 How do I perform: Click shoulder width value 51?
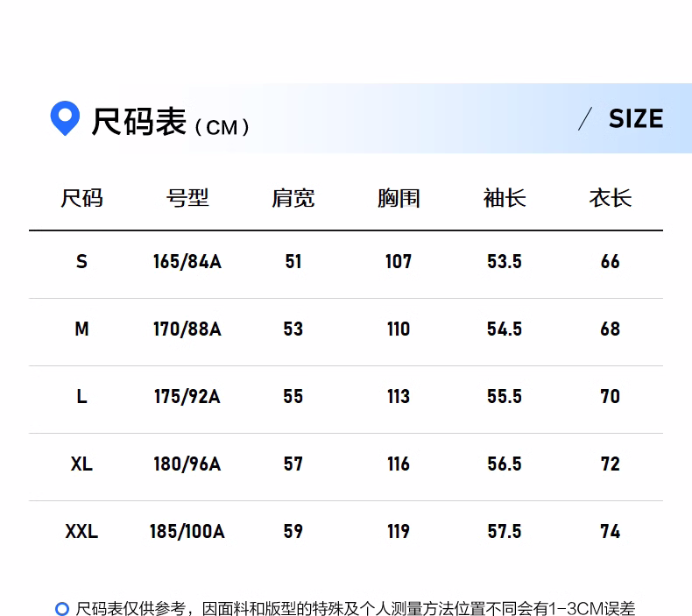tap(293, 261)
